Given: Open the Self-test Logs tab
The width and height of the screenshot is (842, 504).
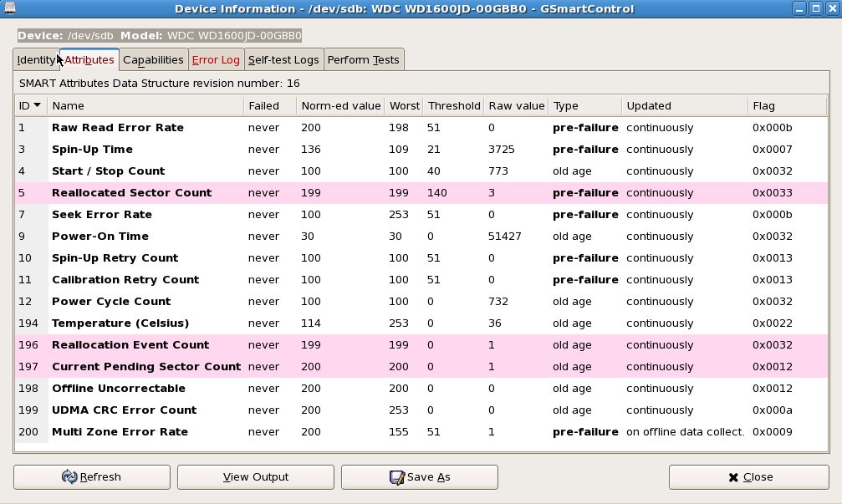Looking at the screenshot, I should tap(283, 59).
